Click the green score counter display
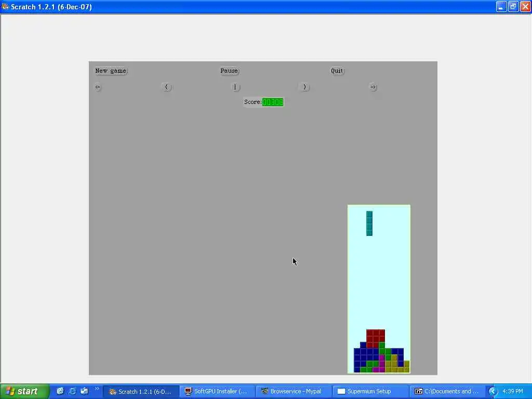 tap(273, 102)
